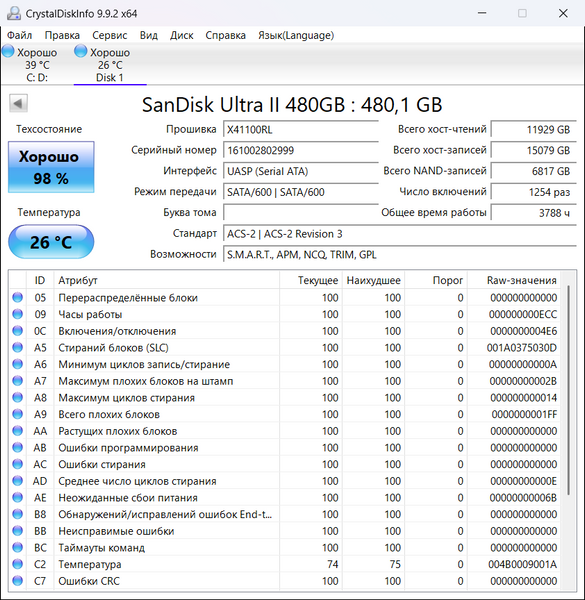
Task: Click the host writes value 15079 GB
Action: 533,150
